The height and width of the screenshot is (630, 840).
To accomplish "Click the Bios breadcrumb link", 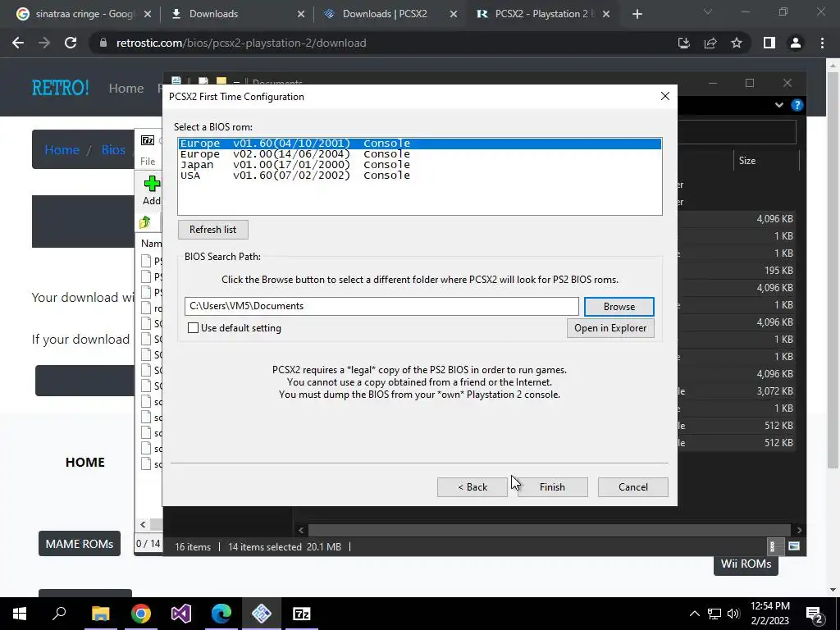I will (113, 150).
